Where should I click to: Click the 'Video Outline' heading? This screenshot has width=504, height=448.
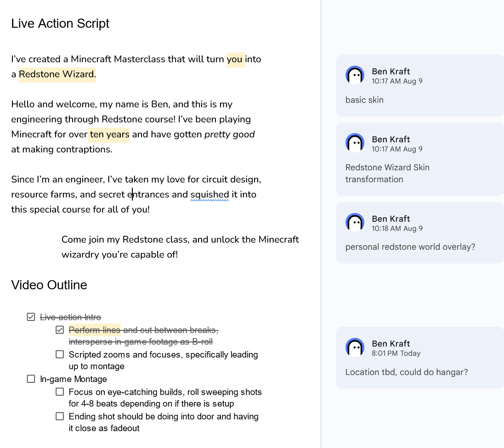49,285
